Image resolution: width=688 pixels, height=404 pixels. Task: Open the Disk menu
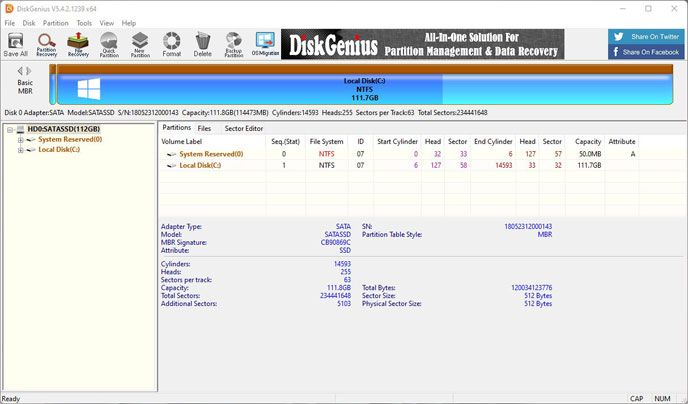29,22
